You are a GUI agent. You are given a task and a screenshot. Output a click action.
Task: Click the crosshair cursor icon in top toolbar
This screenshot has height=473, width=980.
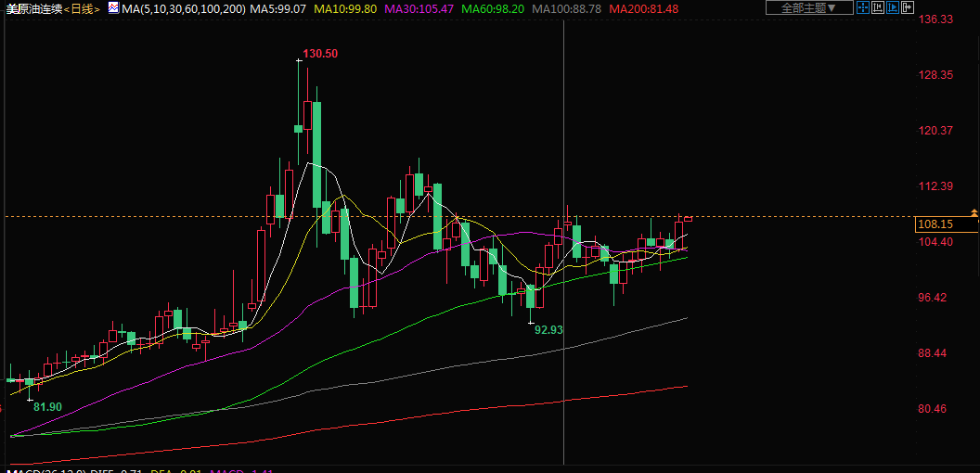(863, 7)
